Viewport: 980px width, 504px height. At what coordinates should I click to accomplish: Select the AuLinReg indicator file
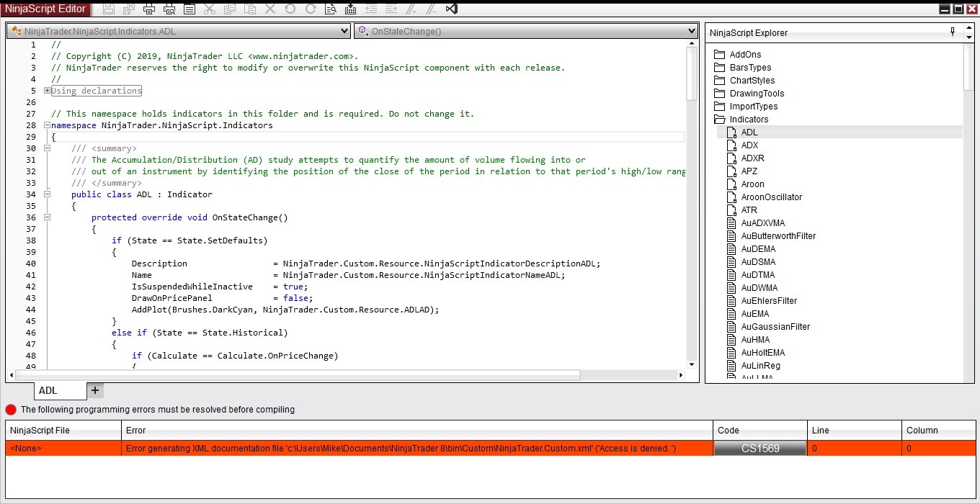[752, 366]
